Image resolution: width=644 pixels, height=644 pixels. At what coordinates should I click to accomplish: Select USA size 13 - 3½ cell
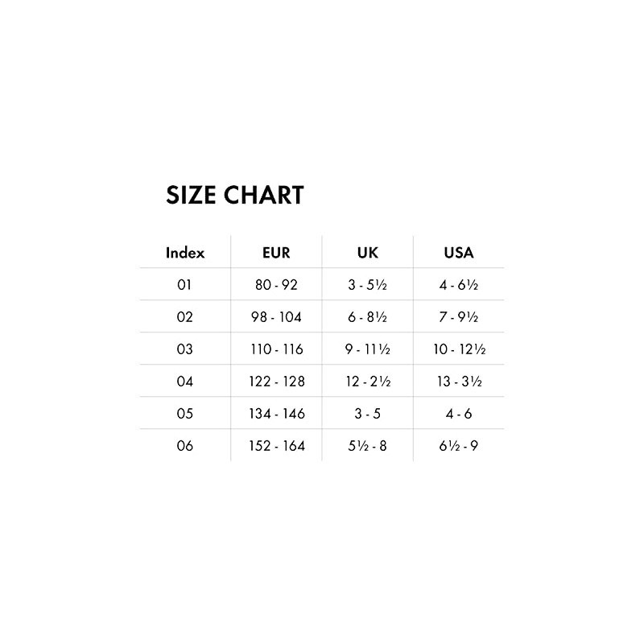tap(459, 382)
